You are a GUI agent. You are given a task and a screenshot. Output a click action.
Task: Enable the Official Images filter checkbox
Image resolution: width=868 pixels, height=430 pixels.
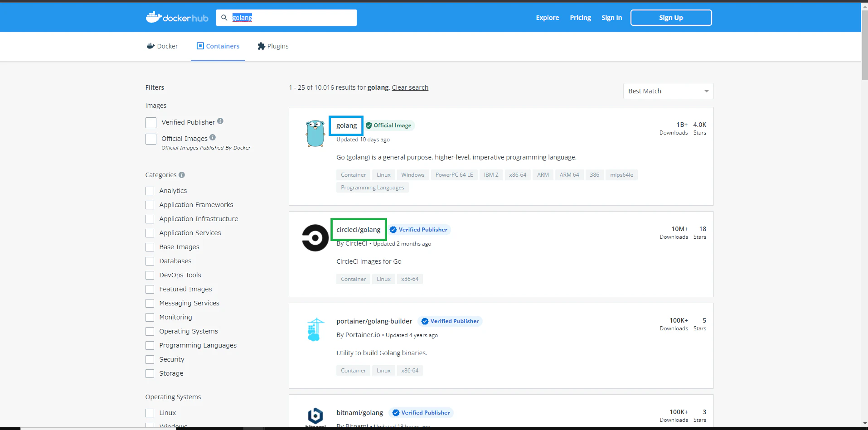click(x=151, y=139)
